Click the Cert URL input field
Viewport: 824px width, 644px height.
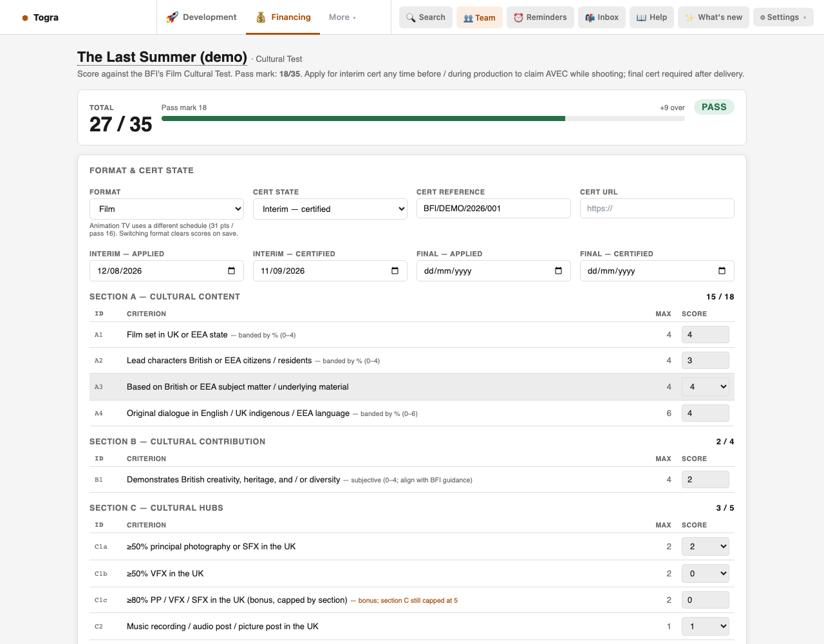657,208
